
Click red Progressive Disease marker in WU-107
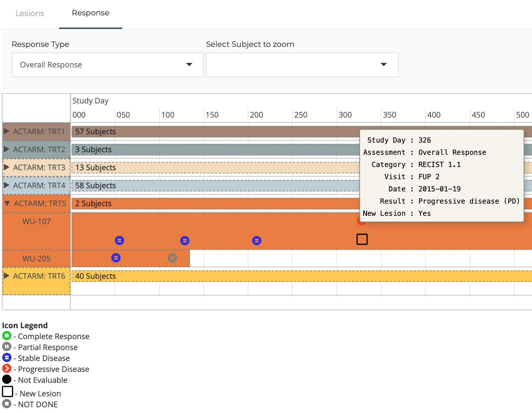click(358, 223)
